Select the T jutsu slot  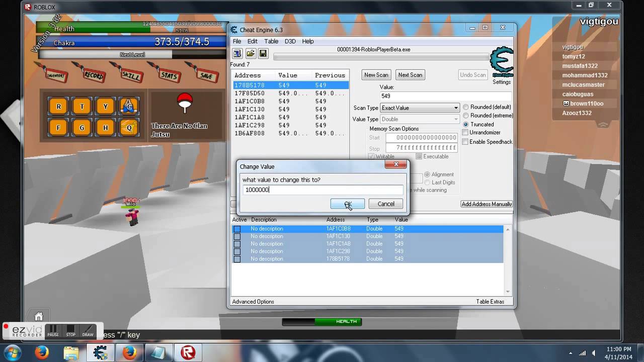click(x=82, y=107)
